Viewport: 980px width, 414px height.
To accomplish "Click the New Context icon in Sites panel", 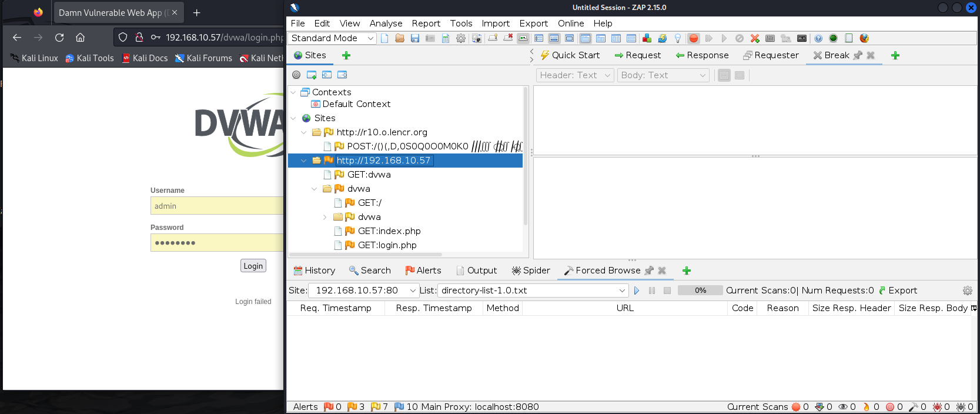I will coord(312,75).
